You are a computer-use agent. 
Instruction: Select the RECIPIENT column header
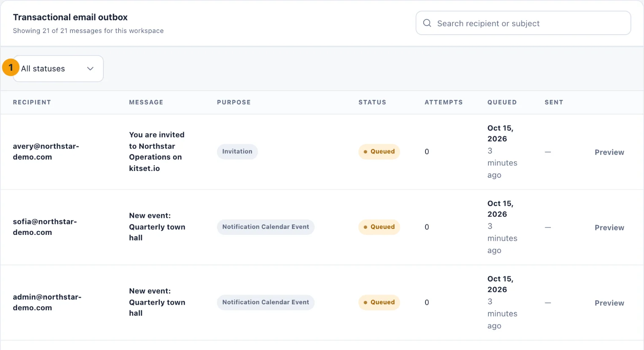[32, 102]
